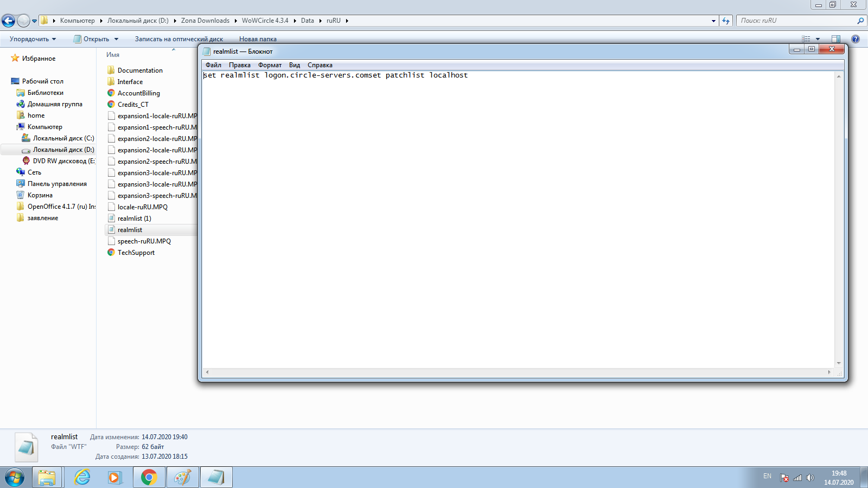868x488 pixels.
Task: Open Internet Explorer from the taskbar
Action: point(82,477)
